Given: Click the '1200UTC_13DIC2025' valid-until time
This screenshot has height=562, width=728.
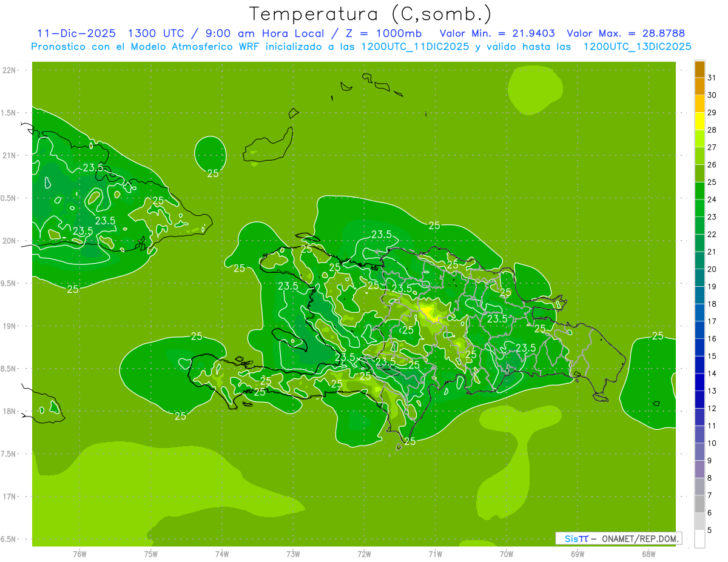Looking at the screenshot, I should [637, 47].
